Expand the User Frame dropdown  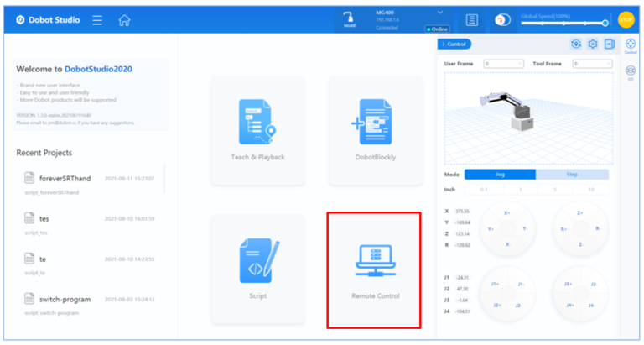click(503, 64)
